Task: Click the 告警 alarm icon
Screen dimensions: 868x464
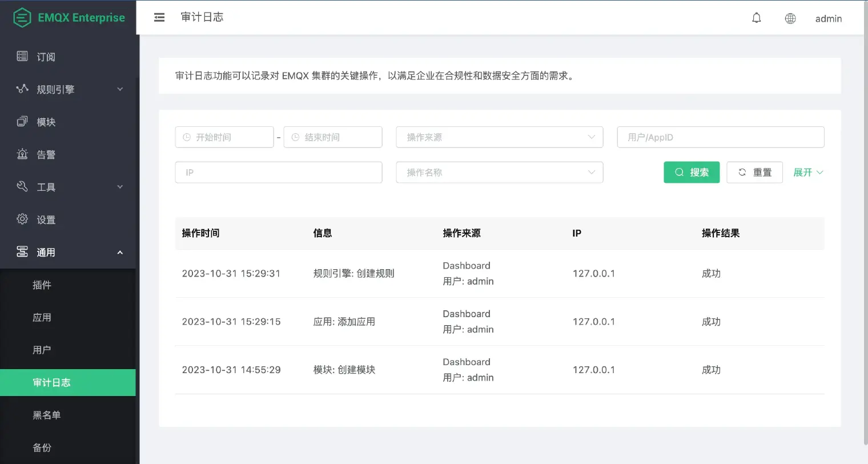Action: pyautogui.click(x=22, y=154)
